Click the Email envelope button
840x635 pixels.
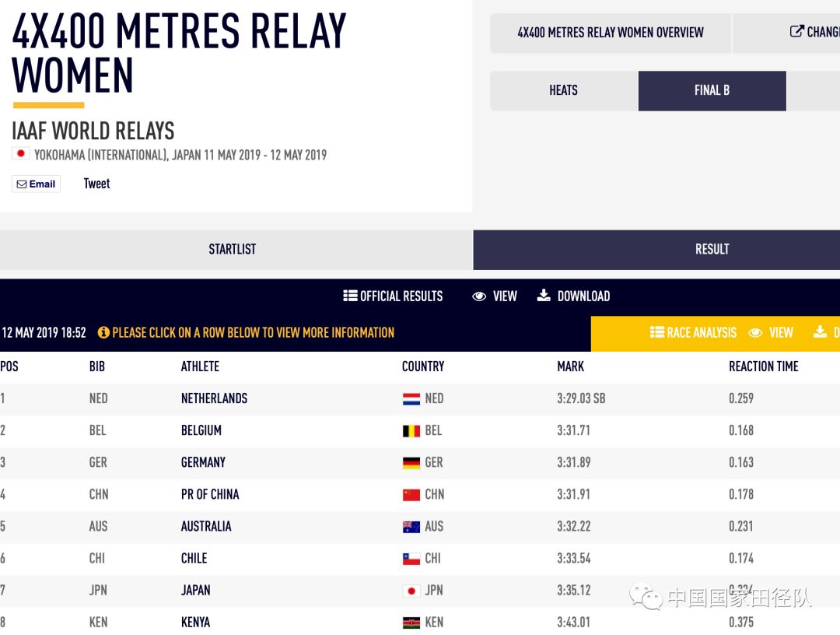(x=37, y=184)
